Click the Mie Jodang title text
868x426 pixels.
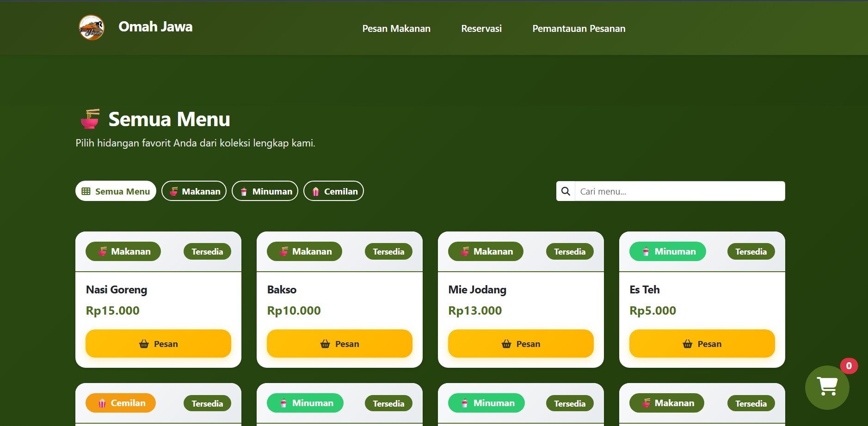pyautogui.click(x=477, y=290)
